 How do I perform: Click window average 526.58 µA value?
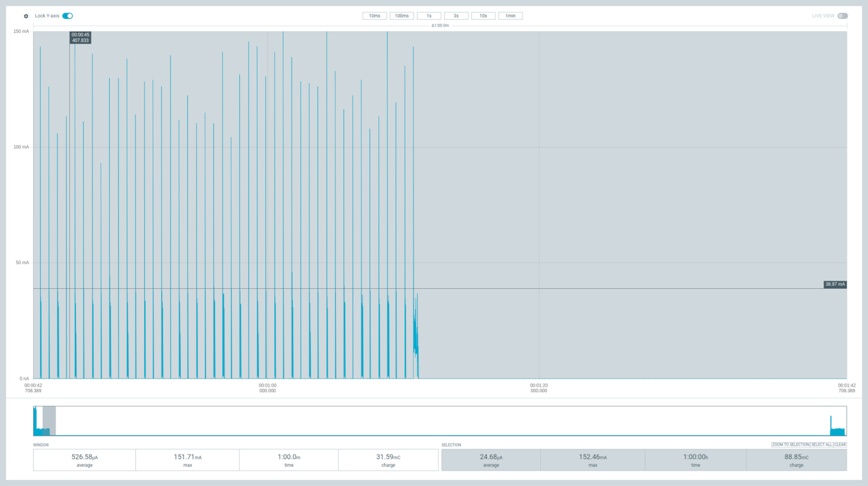click(84, 457)
